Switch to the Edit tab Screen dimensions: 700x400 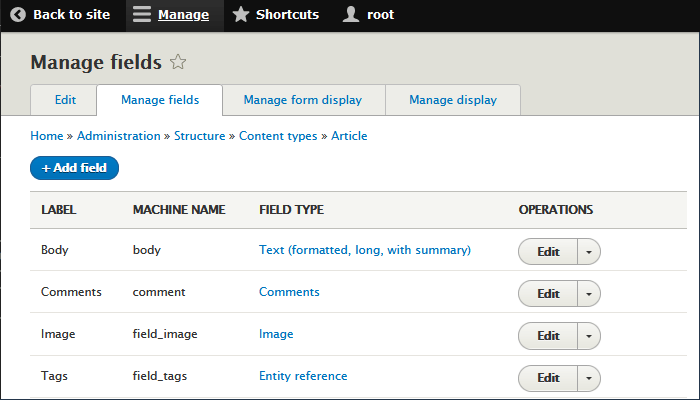click(65, 100)
